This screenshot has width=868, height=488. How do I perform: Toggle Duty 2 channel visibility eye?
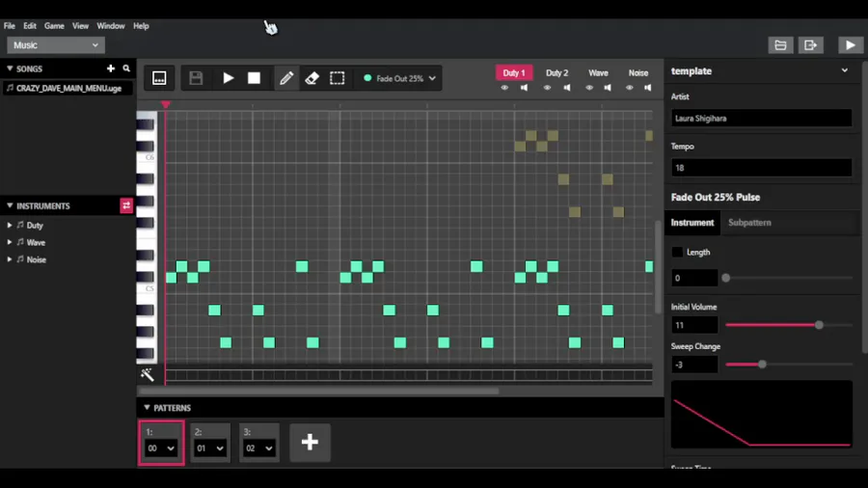pos(547,88)
